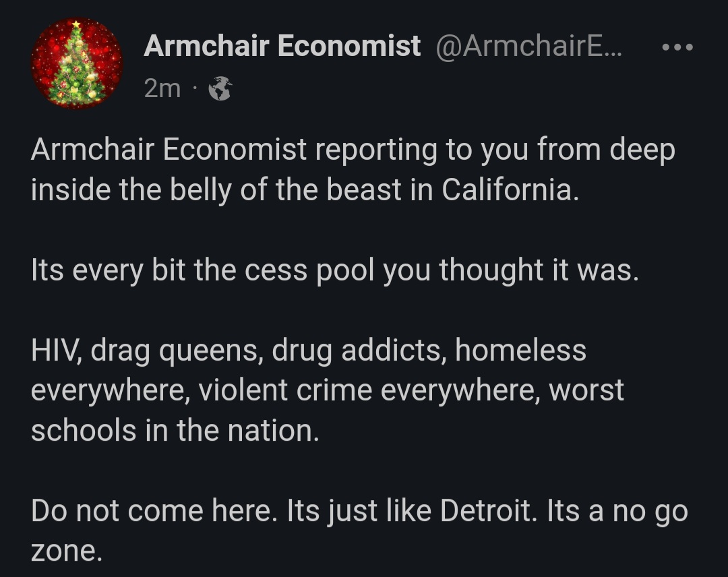Screen dimensions: 728x577
Task: Open the 2m post timestamp
Action: coord(162,88)
